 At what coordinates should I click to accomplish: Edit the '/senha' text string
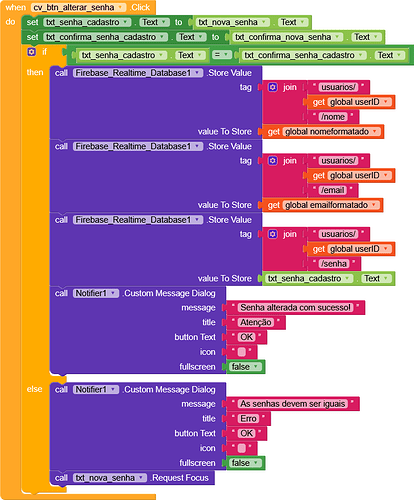tap(334, 264)
